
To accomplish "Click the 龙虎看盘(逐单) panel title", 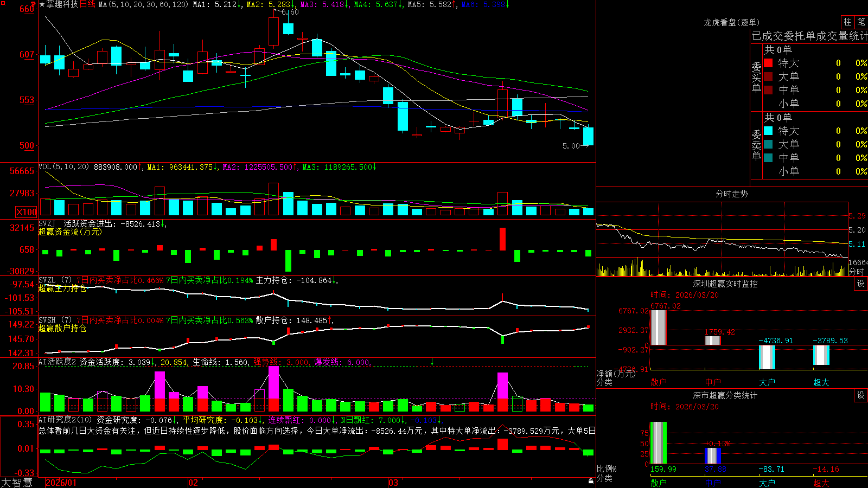I will tap(731, 22).
